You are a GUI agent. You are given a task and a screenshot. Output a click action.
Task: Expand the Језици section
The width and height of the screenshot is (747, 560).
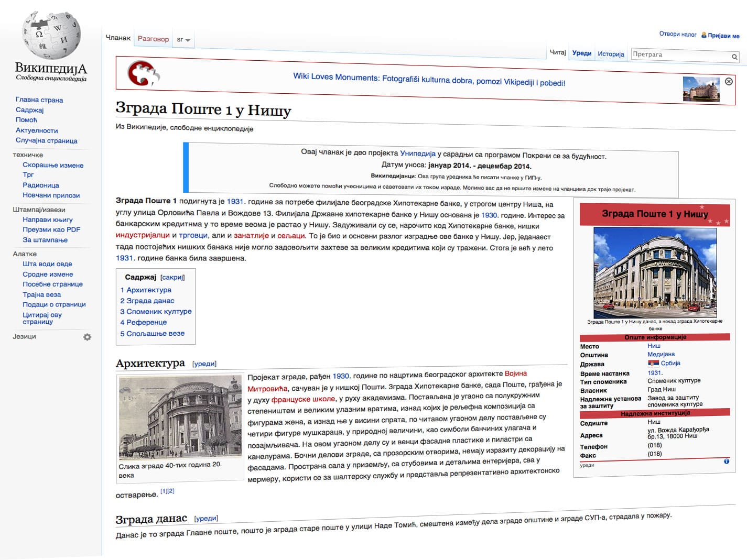pyautogui.click(x=24, y=336)
